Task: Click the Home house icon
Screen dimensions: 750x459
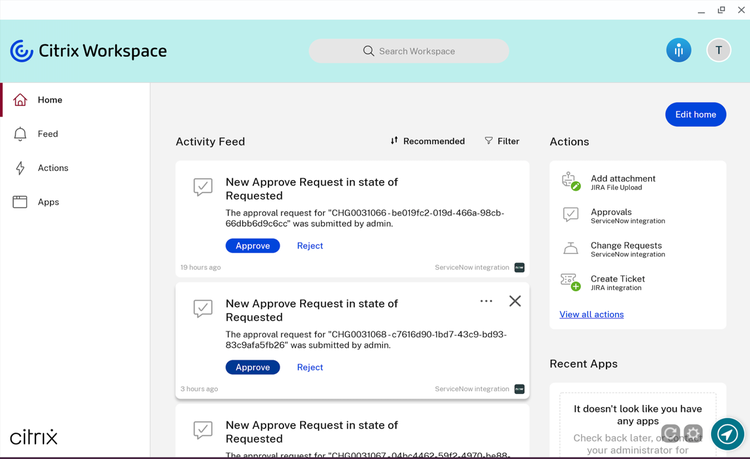Action: 20,99
